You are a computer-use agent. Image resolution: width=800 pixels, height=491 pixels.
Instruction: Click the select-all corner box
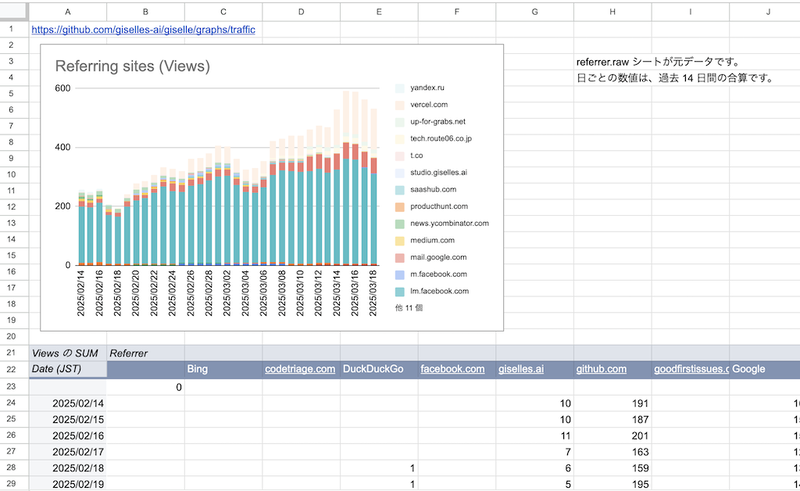14,12
